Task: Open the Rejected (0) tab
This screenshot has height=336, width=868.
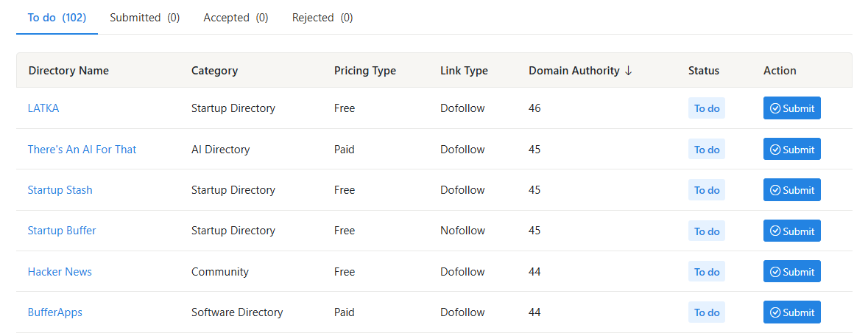Action: [322, 18]
